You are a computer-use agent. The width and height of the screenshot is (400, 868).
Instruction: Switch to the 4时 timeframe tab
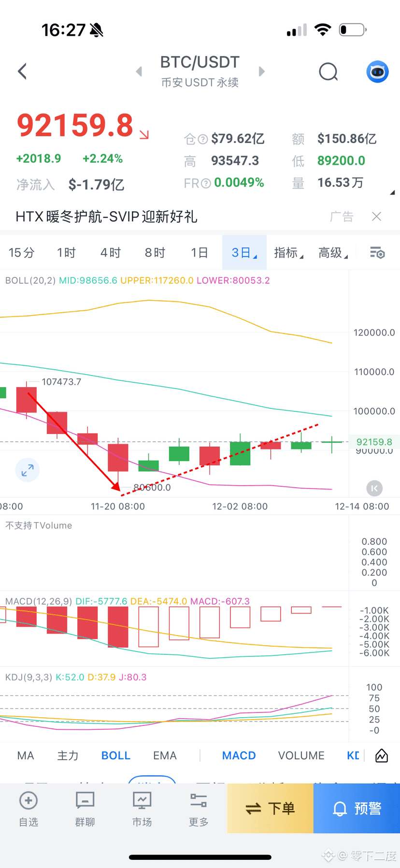pos(110,253)
